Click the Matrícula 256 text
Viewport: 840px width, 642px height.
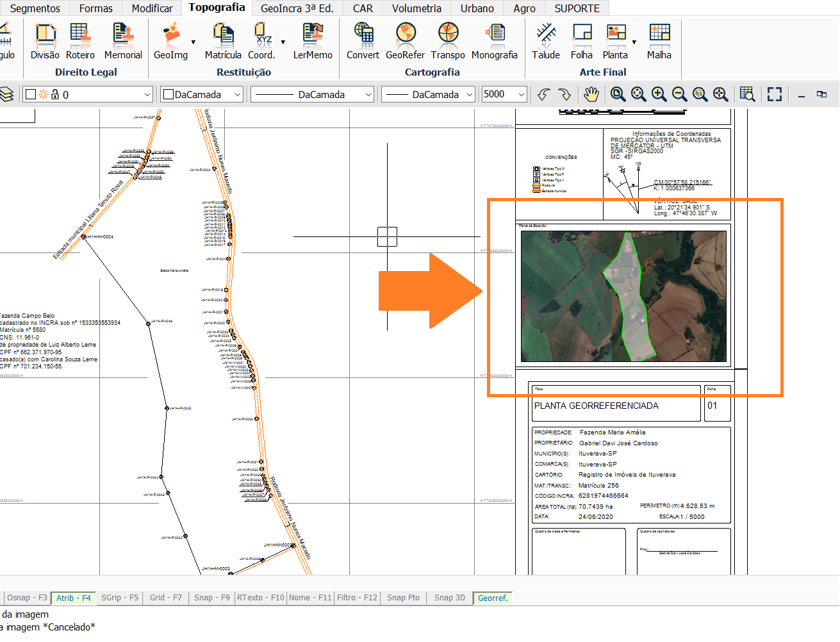pyautogui.click(x=598, y=485)
